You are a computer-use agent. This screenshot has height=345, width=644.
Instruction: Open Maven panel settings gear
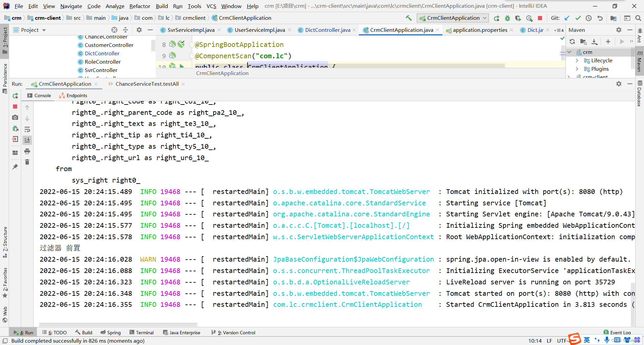[x=619, y=30]
